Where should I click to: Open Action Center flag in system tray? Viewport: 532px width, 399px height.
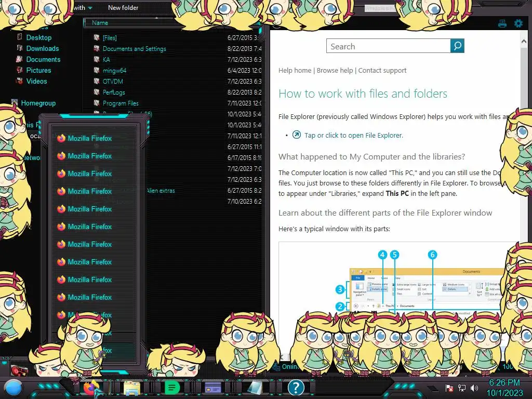449,388
